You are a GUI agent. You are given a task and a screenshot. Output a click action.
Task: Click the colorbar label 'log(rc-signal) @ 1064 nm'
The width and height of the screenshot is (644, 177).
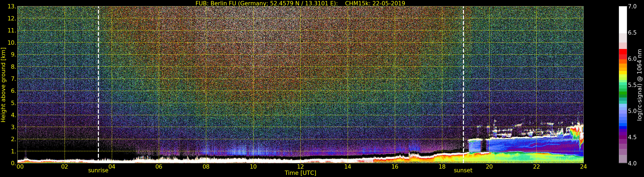[x=640, y=85]
